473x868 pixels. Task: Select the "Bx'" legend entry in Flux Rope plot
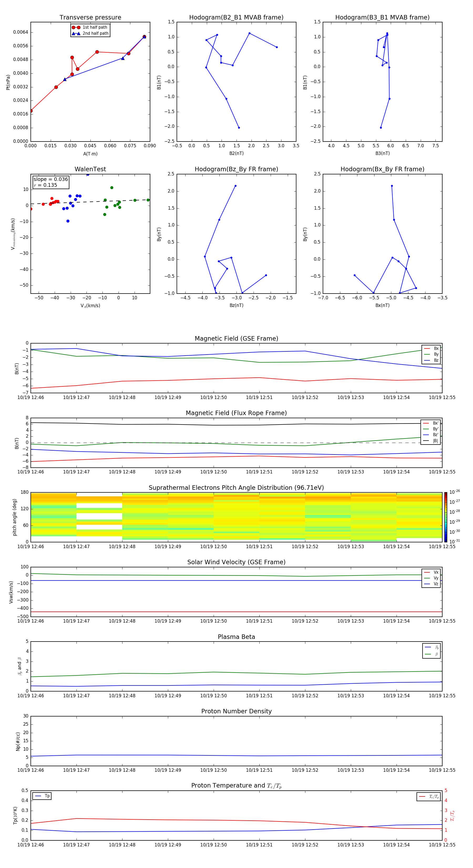click(x=431, y=423)
